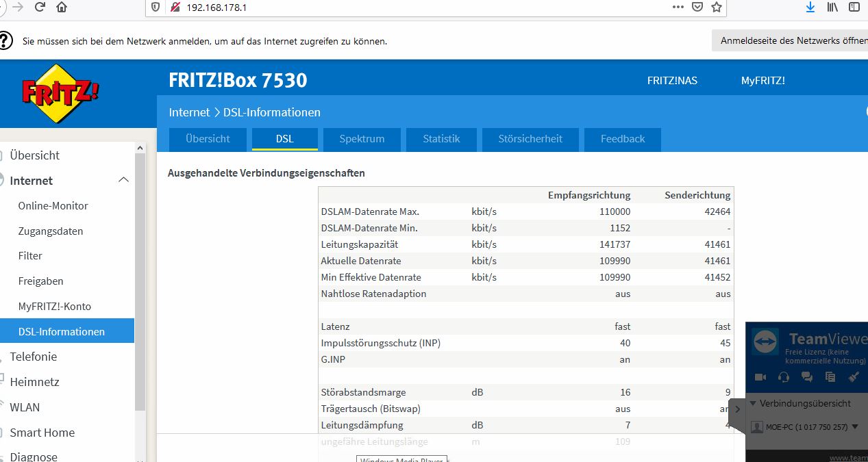868x462 pixels.
Task: Open TeamViewer file transfer icon
Action: click(830, 376)
